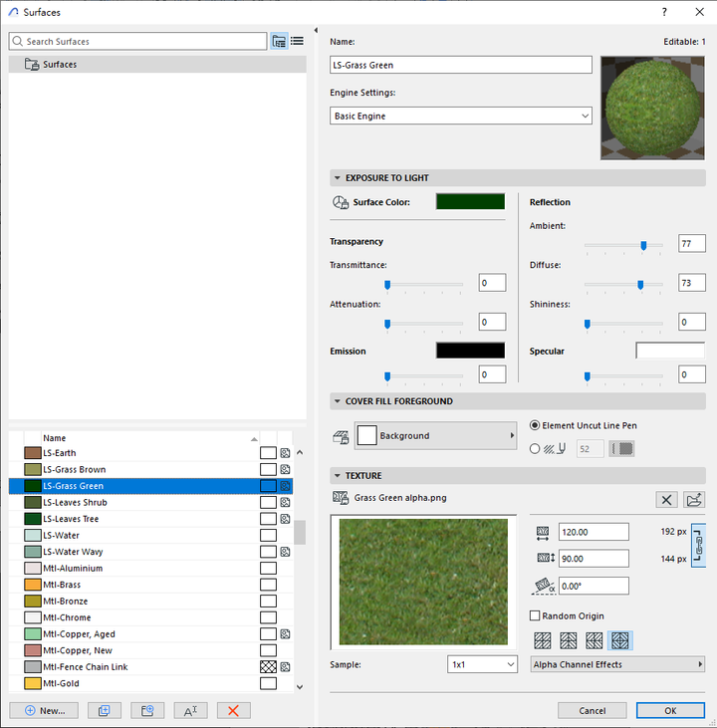The height and width of the screenshot is (728, 717).
Task: Click the Diffuse slider handle
Action: tap(640, 285)
